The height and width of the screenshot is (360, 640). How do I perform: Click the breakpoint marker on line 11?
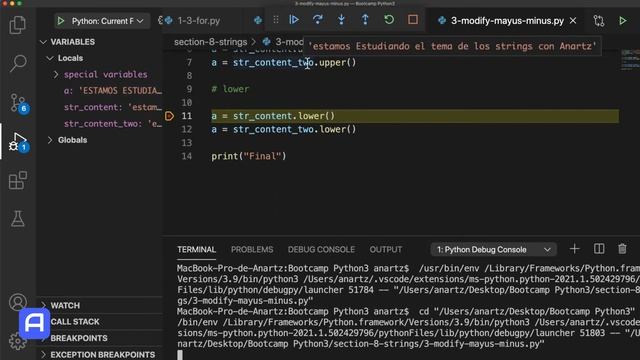pos(169,116)
